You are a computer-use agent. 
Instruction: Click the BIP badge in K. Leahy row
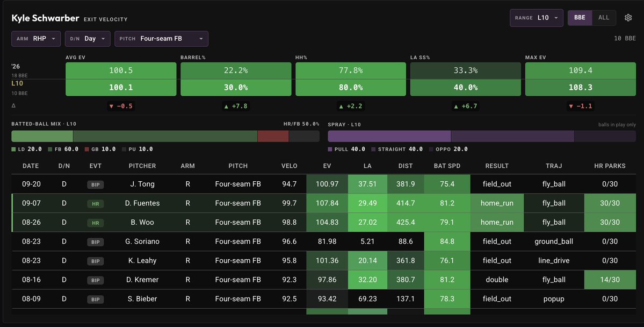tap(95, 261)
